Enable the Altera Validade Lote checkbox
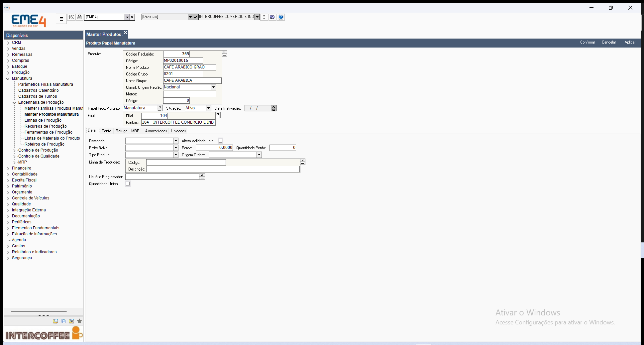The height and width of the screenshot is (345, 644). coord(221,141)
